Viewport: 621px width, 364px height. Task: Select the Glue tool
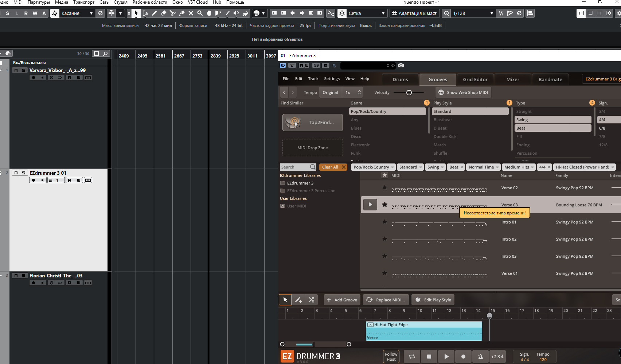(x=181, y=13)
